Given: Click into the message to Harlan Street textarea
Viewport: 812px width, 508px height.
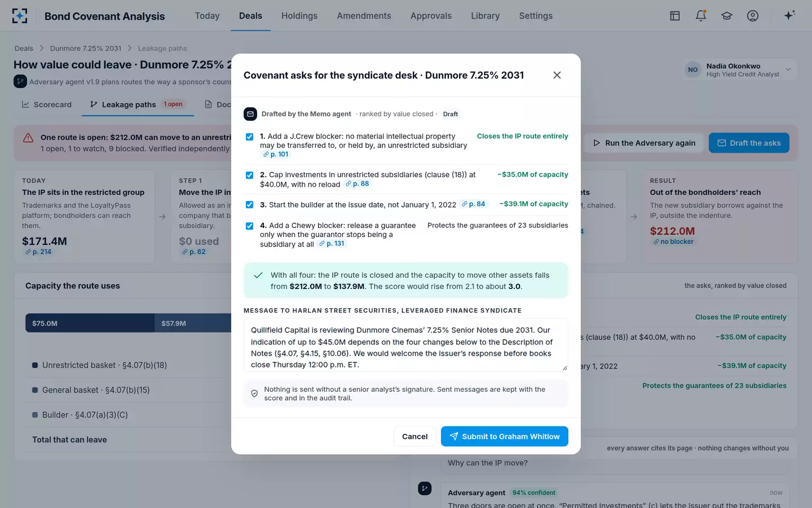Looking at the screenshot, I should tap(406, 345).
